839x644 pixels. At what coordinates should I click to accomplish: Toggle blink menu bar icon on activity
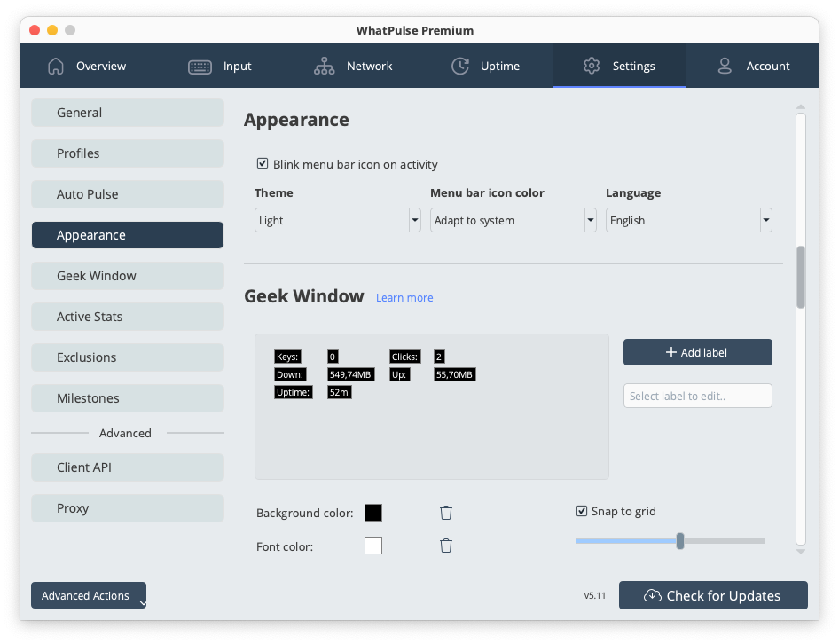[263, 164]
